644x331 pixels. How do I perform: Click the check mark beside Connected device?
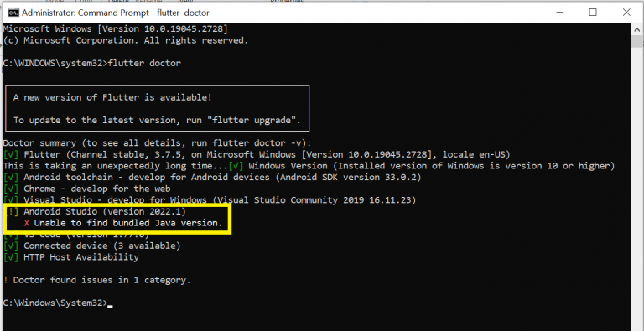point(11,246)
